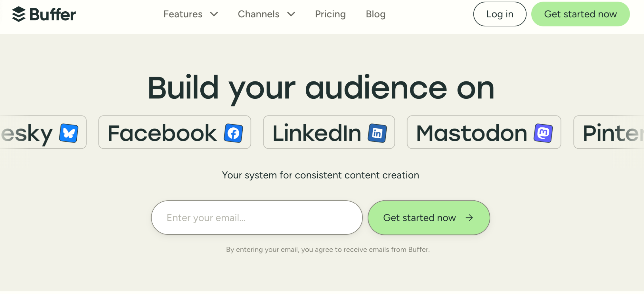
Task: Click the Bluesky butterfly icon
Action: point(69,133)
